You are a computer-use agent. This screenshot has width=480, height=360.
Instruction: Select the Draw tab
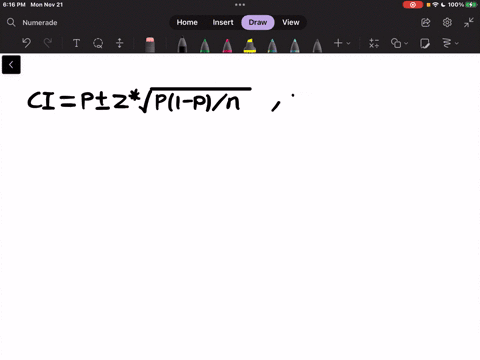tap(258, 22)
